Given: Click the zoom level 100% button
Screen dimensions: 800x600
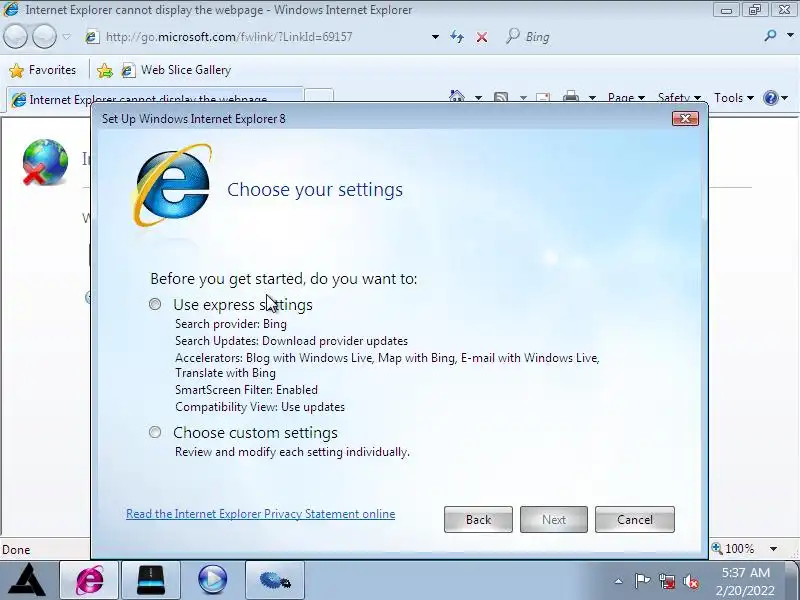Looking at the screenshot, I should click(x=734, y=549).
